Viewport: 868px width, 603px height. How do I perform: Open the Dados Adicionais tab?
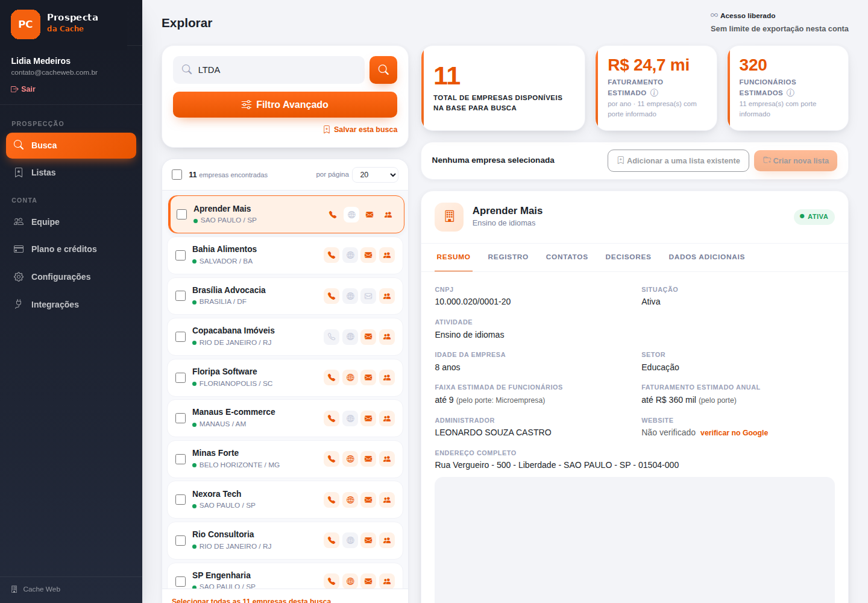(x=706, y=257)
